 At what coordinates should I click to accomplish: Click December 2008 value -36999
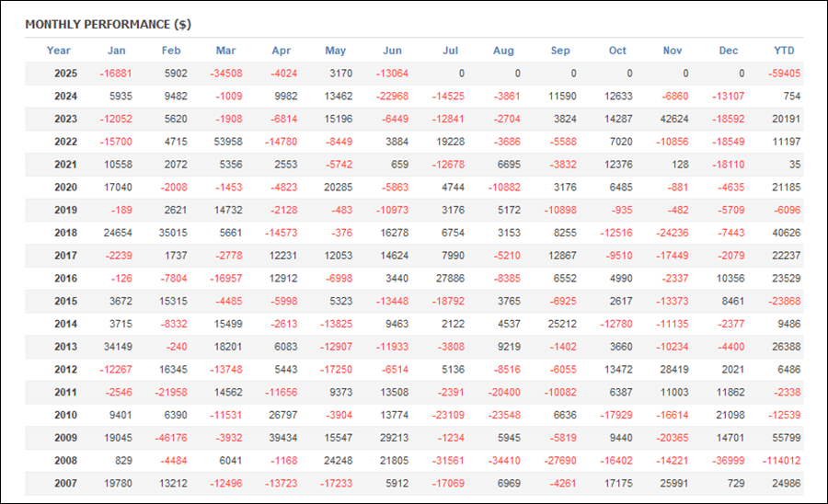click(729, 460)
